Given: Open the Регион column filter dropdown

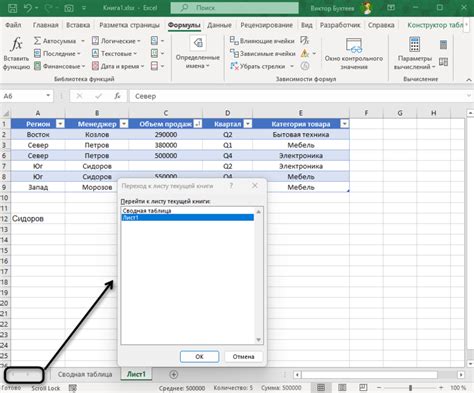Looking at the screenshot, I should [60, 124].
